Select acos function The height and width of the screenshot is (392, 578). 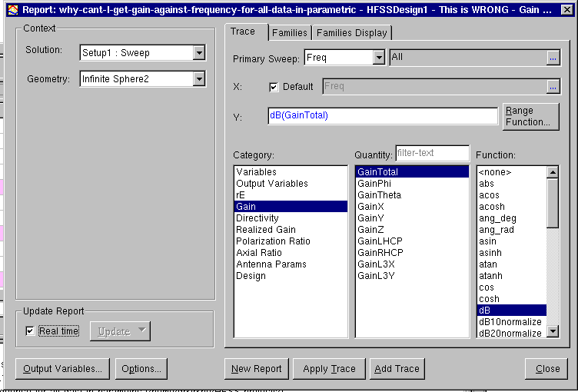pos(512,194)
